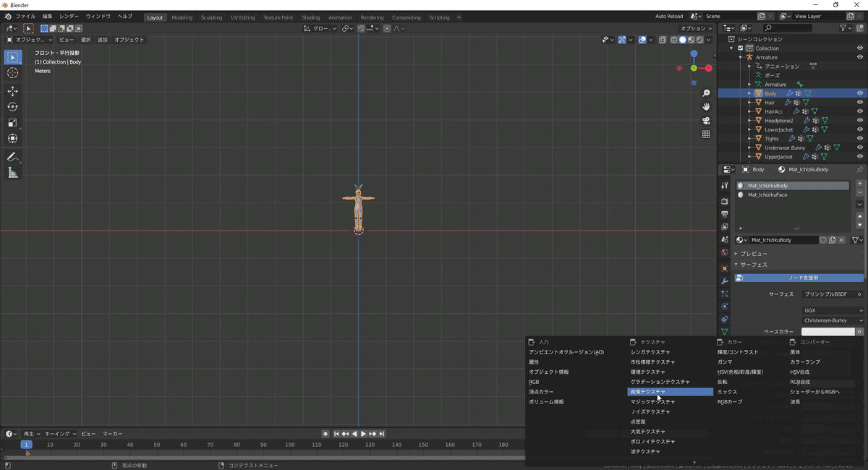The height and width of the screenshot is (470, 868).
Task: Select the Move tool in the viewport toolbar
Action: (x=13, y=90)
